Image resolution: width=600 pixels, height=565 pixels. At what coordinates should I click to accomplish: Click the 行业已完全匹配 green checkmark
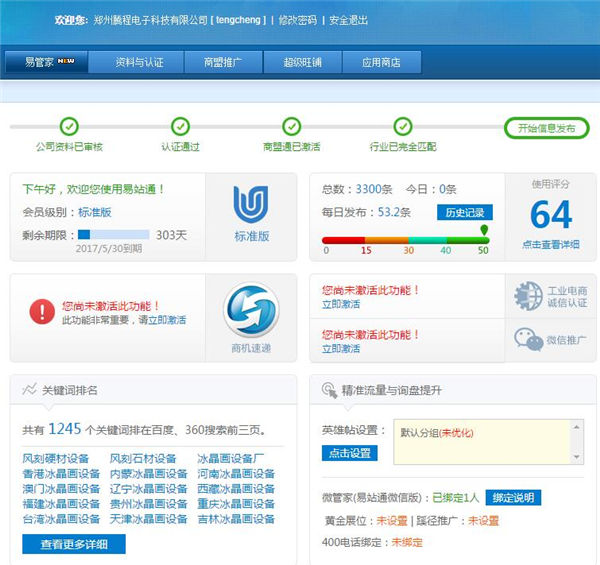(x=403, y=127)
